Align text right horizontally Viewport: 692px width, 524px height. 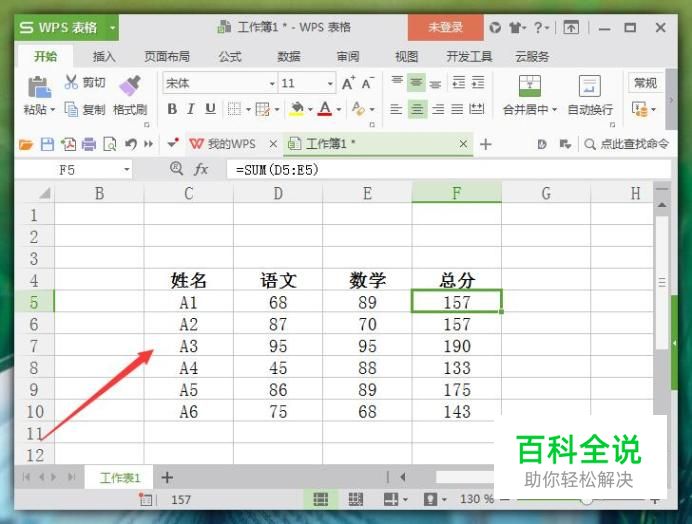click(438, 109)
